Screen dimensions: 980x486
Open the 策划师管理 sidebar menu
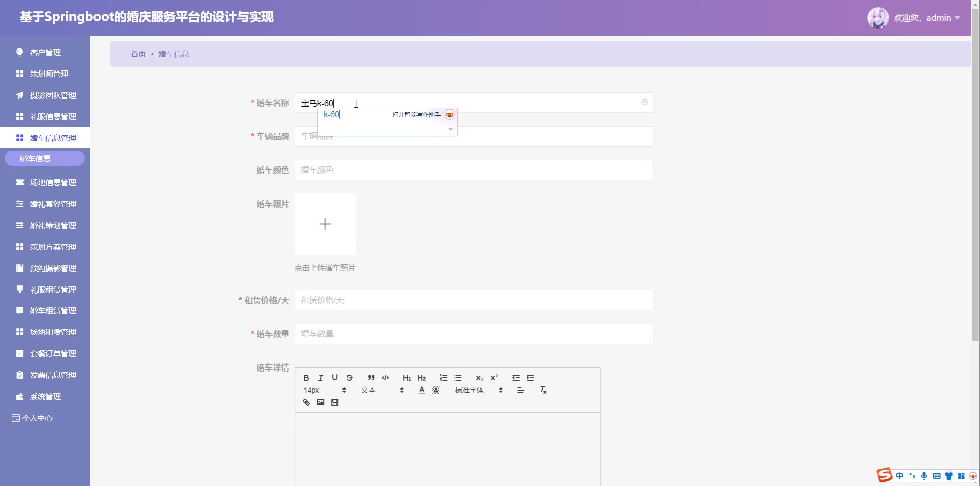click(x=45, y=74)
